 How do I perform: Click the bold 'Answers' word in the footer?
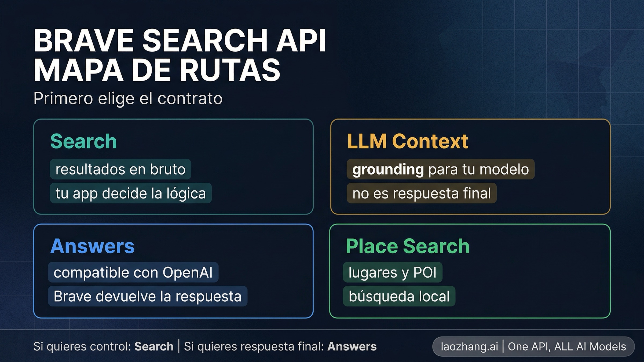tap(352, 346)
